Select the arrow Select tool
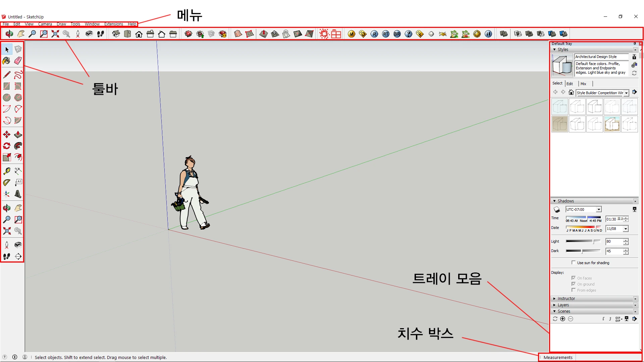The height and width of the screenshot is (362, 644). tap(7, 50)
